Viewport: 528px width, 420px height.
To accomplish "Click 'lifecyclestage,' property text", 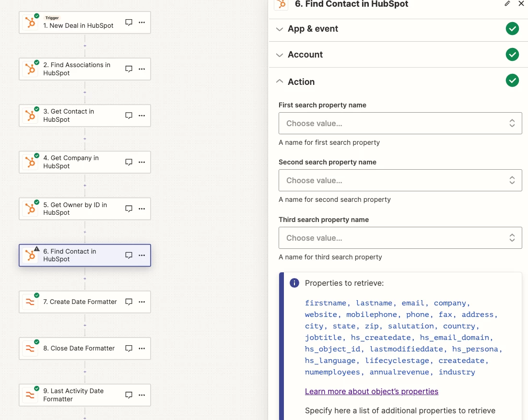I will (x=399, y=361).
